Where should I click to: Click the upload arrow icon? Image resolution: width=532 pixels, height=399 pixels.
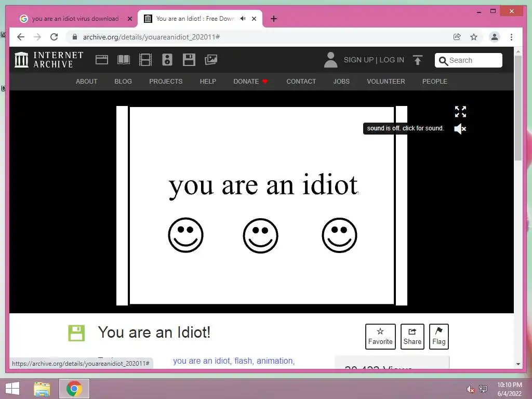(x=418, y=60)
